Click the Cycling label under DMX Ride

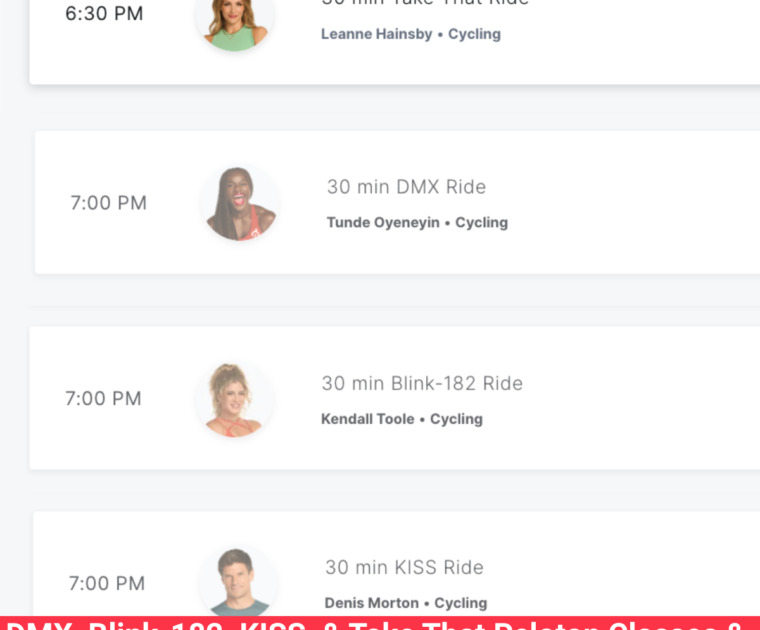pyautogui.click(x=482, y=222)
